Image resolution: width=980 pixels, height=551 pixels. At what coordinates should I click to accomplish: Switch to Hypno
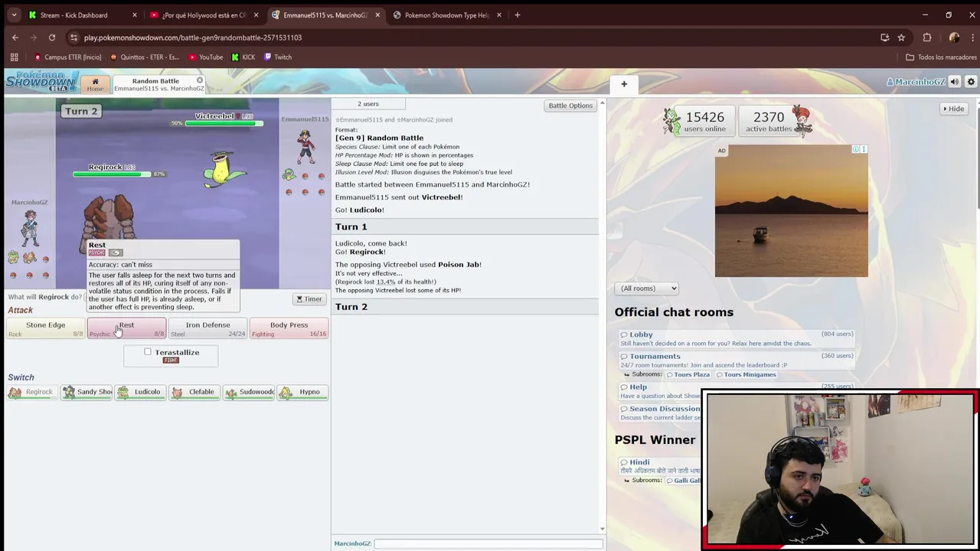coord(302,392)
